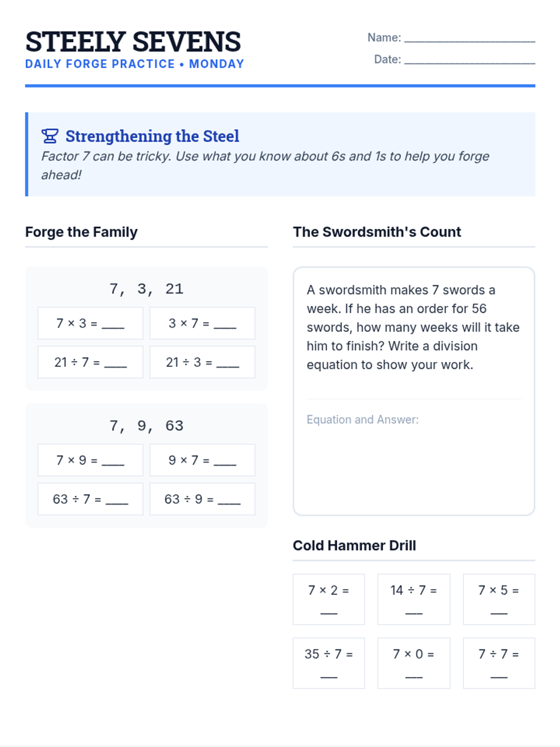
Task: Click the 3 × 7 answer blank
Action: 225,324
